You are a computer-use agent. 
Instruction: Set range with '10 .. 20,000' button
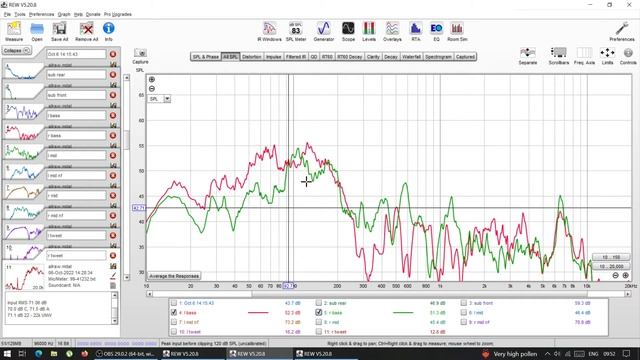pyautogui.click(x=611, y=266)
